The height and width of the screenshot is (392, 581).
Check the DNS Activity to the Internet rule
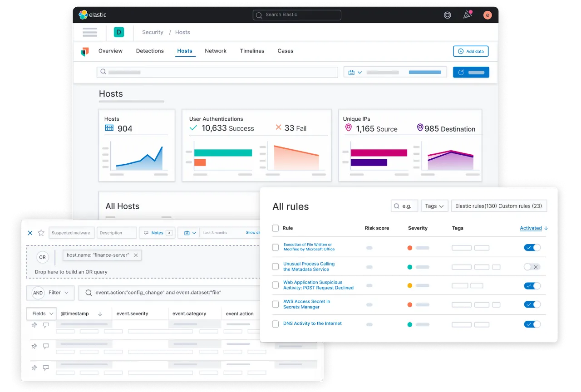point(275,324)
